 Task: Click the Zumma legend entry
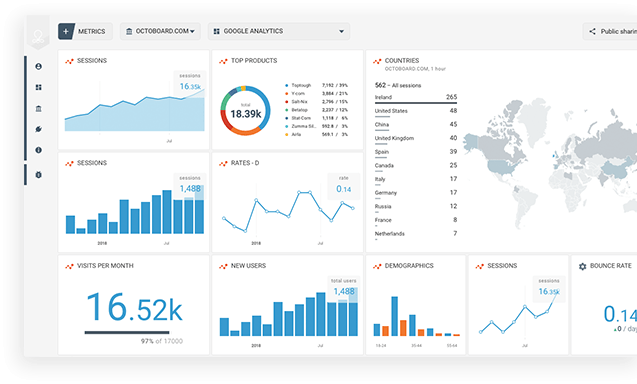[x=316, y=126]
